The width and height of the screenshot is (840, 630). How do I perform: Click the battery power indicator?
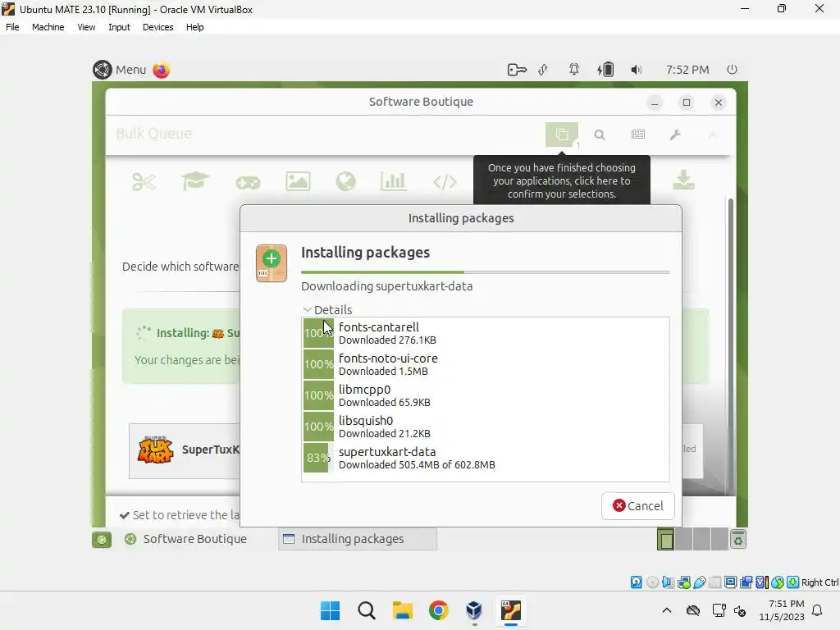pos(605,70)
